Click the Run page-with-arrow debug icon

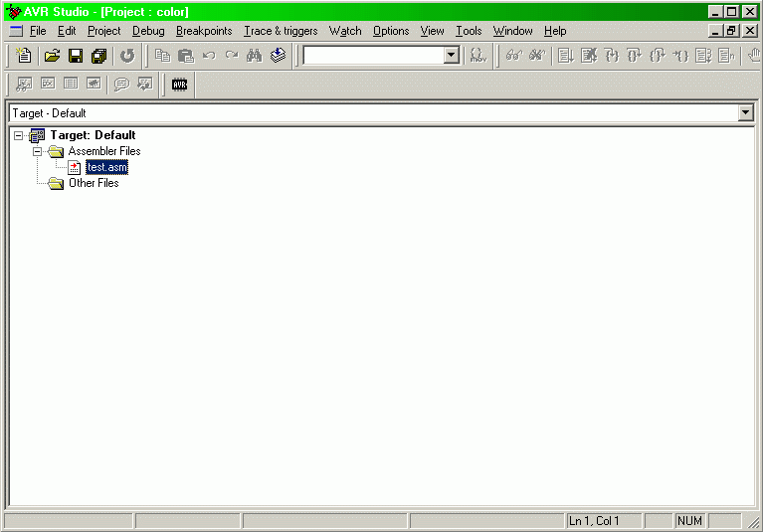click(565, 56)
